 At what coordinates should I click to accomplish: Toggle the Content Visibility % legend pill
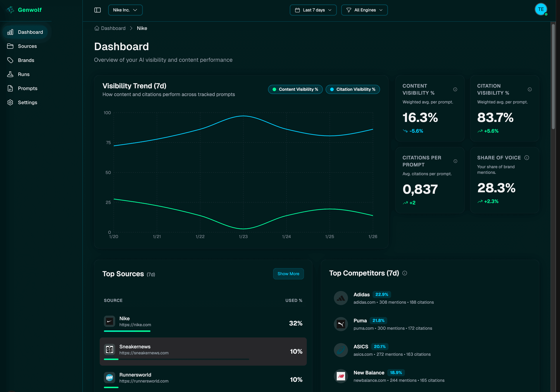(x=295, y=89)
